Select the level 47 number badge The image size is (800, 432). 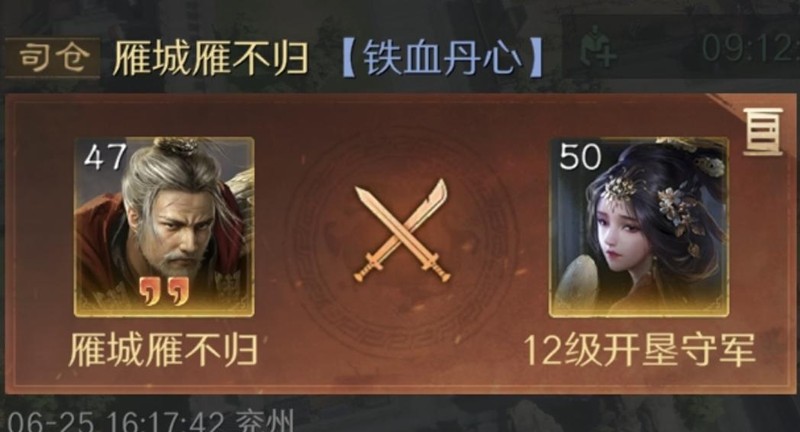(106, 157)
